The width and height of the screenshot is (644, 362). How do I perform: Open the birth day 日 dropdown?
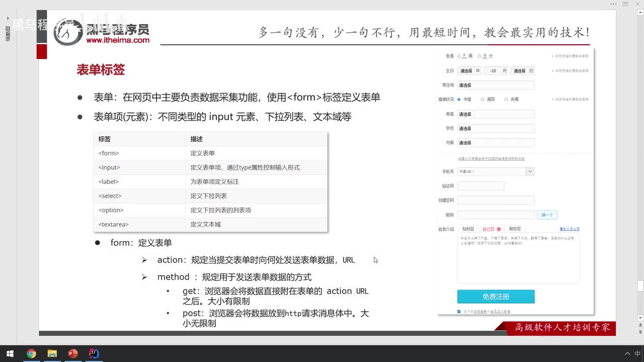(523, 71)
